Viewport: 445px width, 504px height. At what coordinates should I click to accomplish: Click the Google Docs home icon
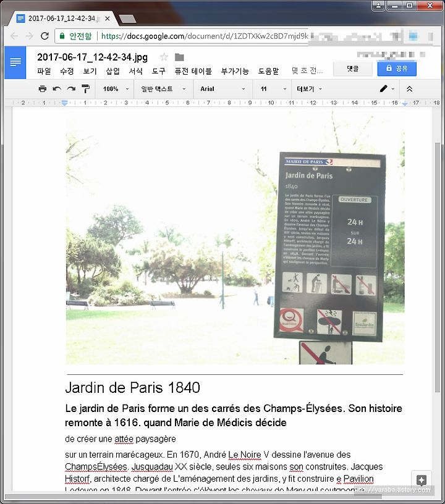coord(15,62)
